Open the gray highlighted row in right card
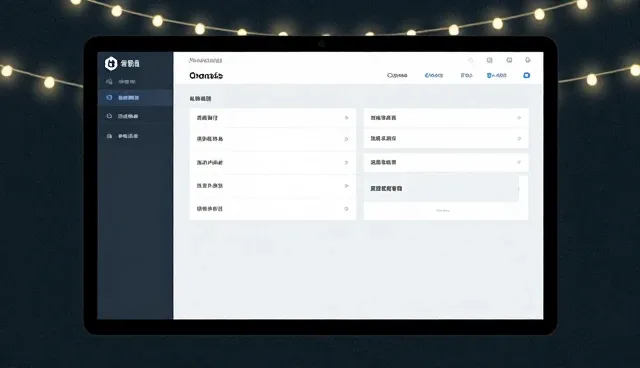 (x=441, y=188)
